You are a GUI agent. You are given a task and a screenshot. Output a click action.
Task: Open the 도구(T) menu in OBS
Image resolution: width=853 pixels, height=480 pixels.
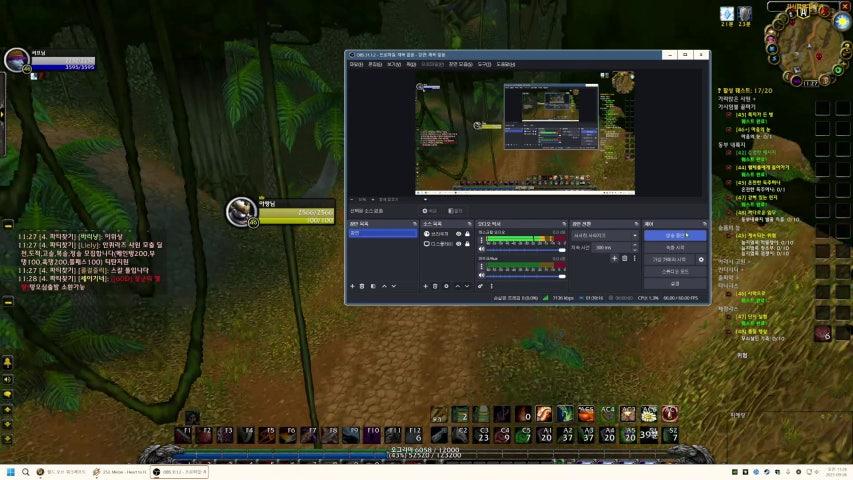click(x=484, y=64)
